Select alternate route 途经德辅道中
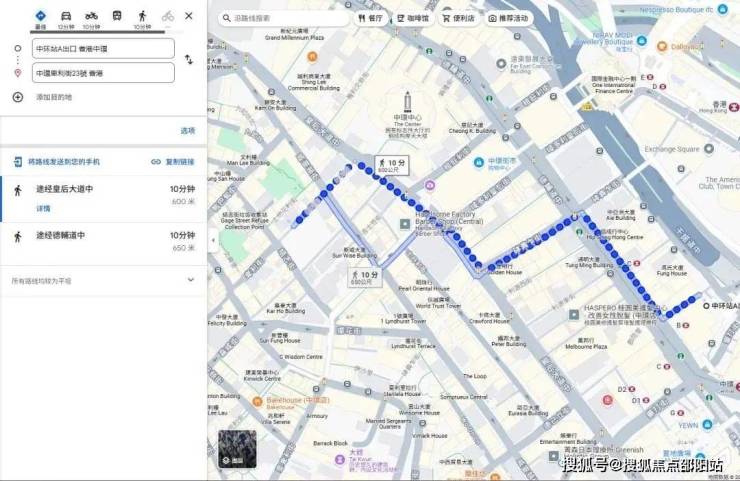This screenshot has width=740, height=481. [x=104, y=242]
